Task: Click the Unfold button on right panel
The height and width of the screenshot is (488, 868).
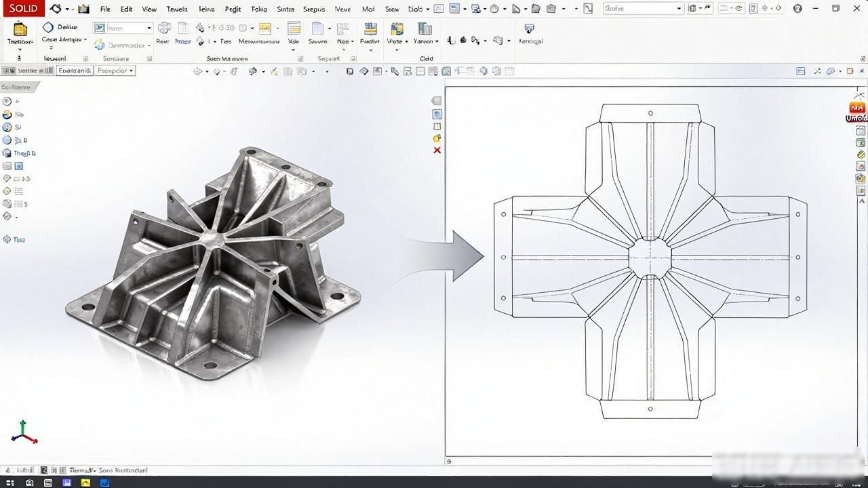Action: [x=857, y=113]
